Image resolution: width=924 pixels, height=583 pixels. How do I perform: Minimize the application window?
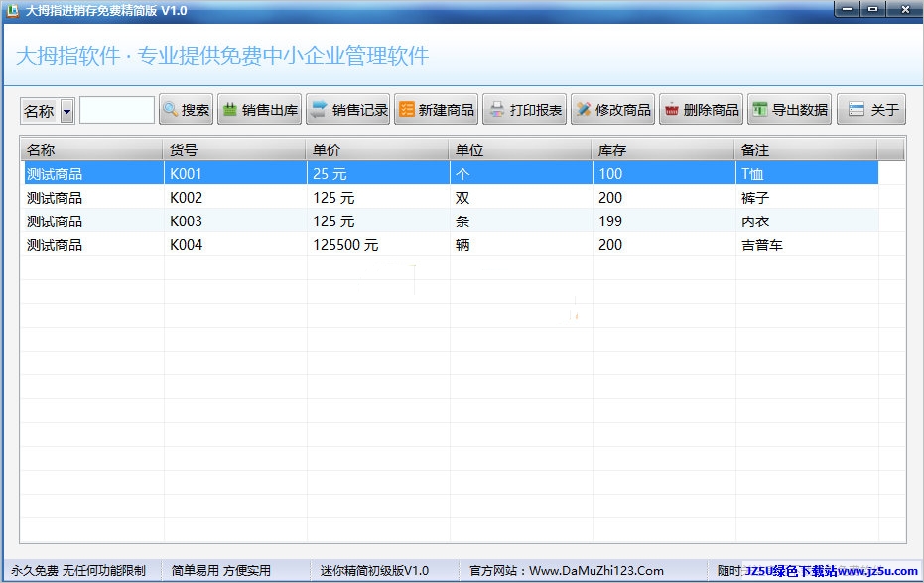(847, 9)
